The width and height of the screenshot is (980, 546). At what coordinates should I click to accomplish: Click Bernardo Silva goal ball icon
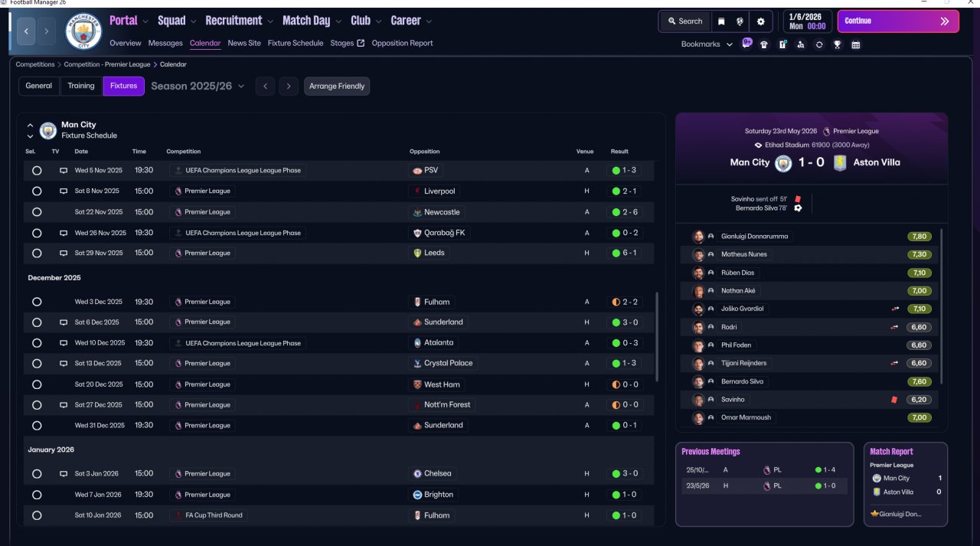point(798,208)
